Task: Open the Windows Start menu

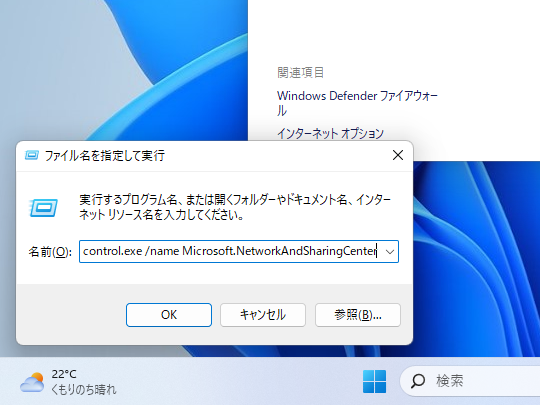Action: [374, 381]
